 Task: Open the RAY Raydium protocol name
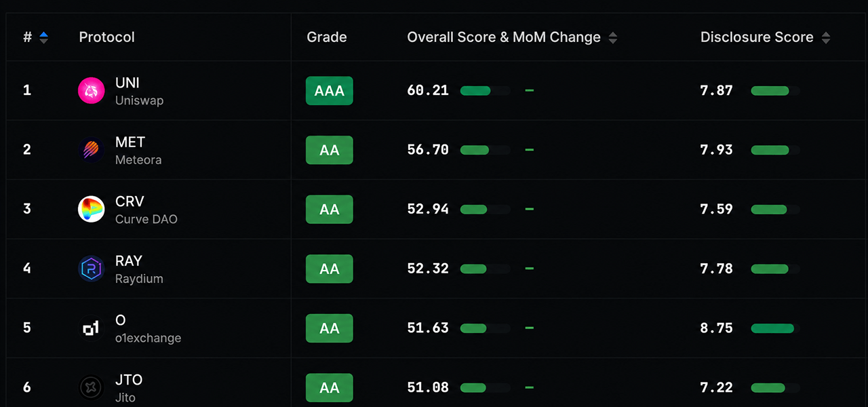(x=139, y=269)
